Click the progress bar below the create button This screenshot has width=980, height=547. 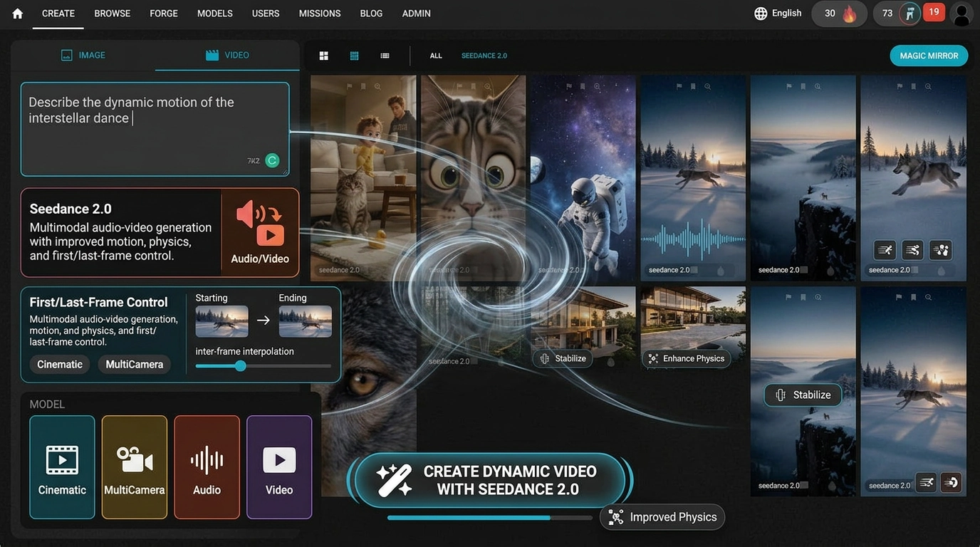click(x=489, y=518)
